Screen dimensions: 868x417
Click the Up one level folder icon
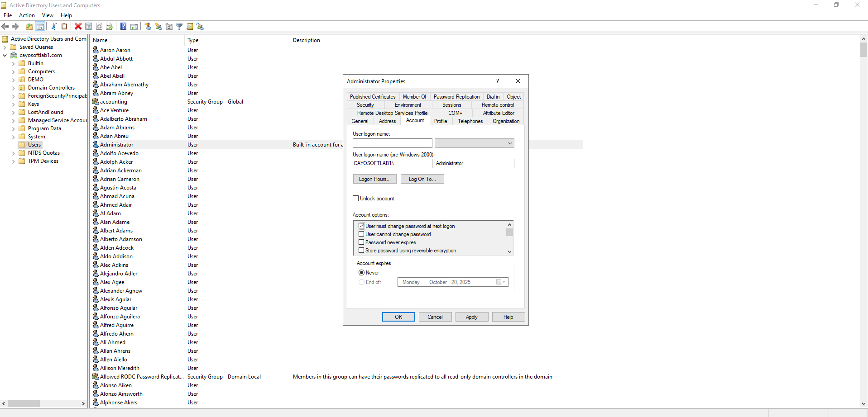[29, 26]
